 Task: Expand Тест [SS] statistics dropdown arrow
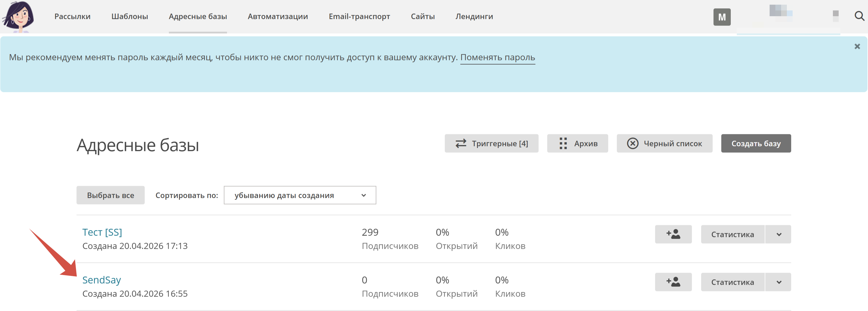[778, 234]
